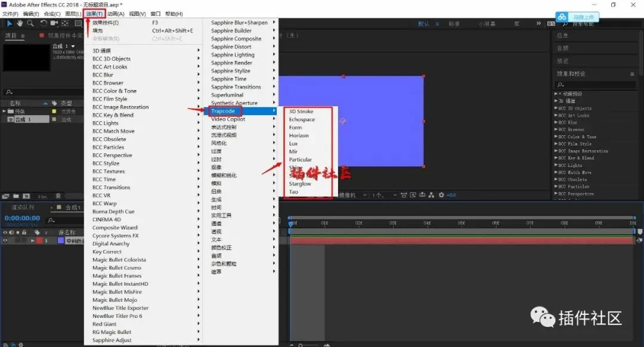Click the timeline ruler at 05f mark
644x347 pixels.
[461, 223]
